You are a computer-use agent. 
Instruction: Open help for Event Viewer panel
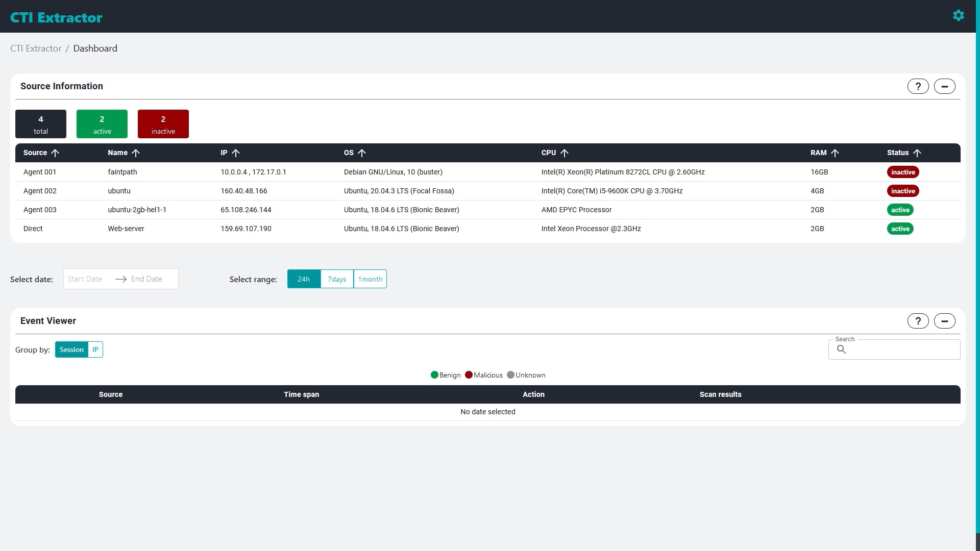[x=918, y=320]
